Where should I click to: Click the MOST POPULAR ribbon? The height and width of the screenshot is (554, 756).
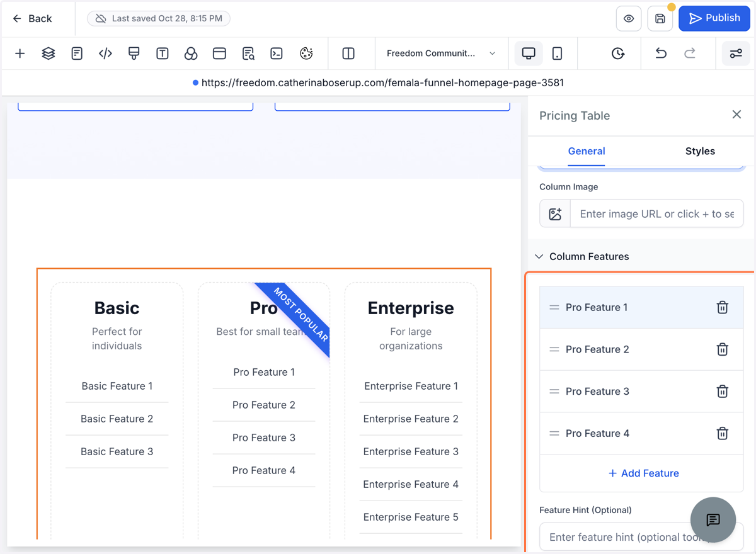point(301,314)
